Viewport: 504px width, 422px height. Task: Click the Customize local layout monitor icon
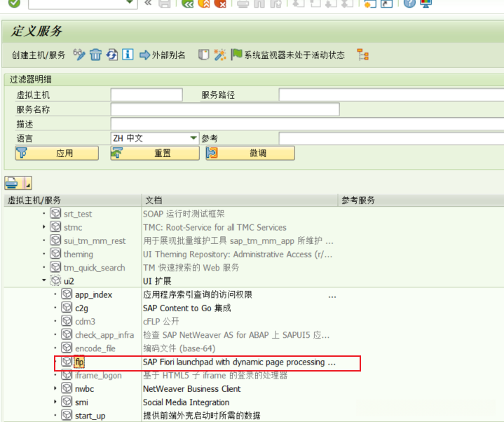pos(426,4)
